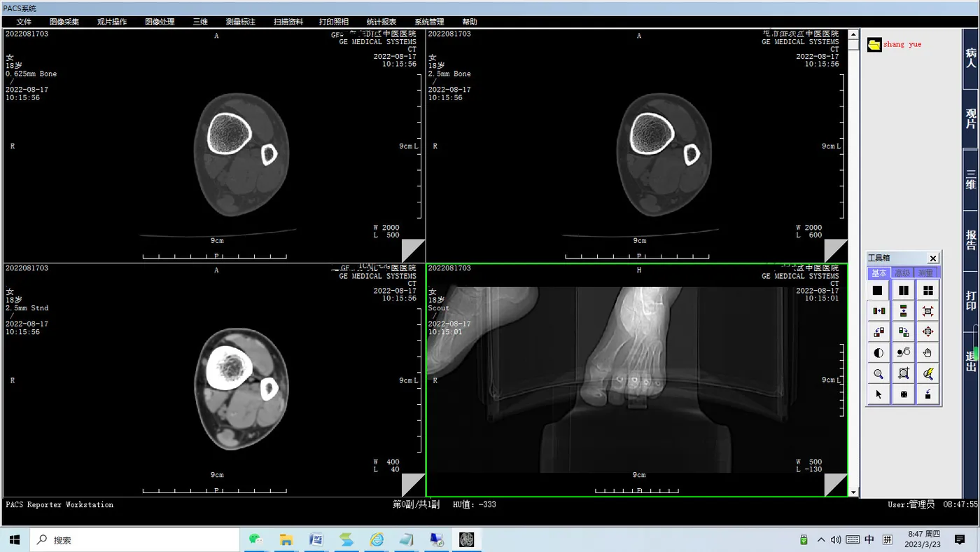Open the Windows Start menu
This screenshot has width=980, height=552.
pos(15,540)
